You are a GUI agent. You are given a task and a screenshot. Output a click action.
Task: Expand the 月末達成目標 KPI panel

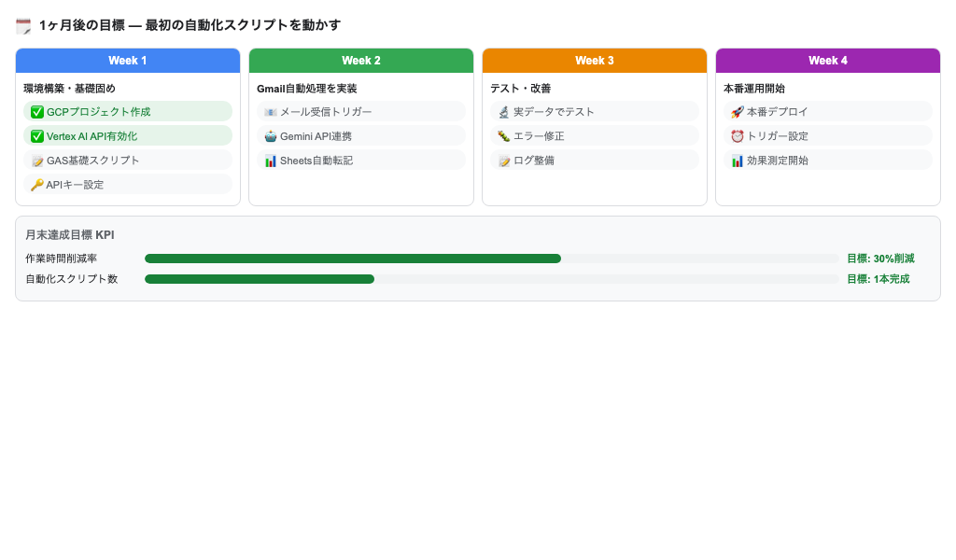click(x=69, y=235)
